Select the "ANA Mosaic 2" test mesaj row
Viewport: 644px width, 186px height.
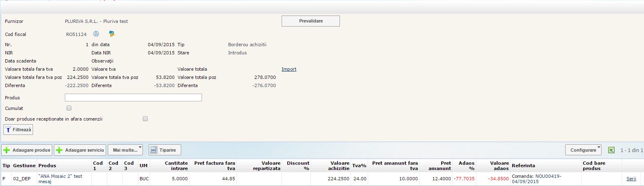(60, 179)
